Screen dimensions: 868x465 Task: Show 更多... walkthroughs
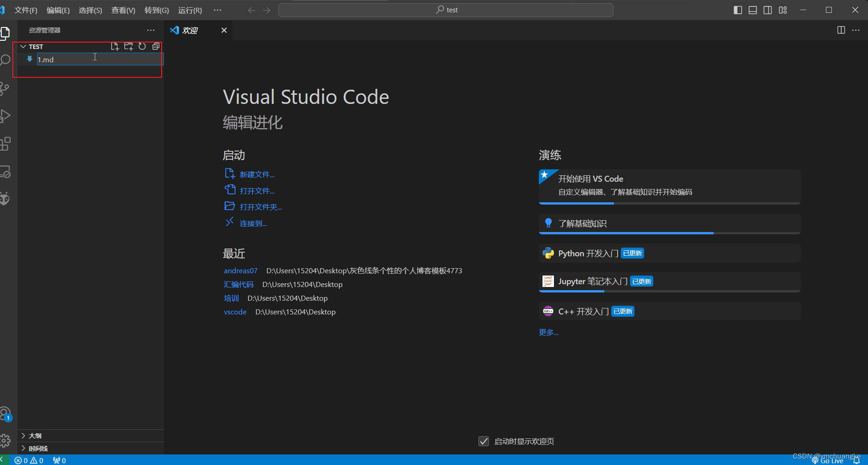click(x=548, y=332)
